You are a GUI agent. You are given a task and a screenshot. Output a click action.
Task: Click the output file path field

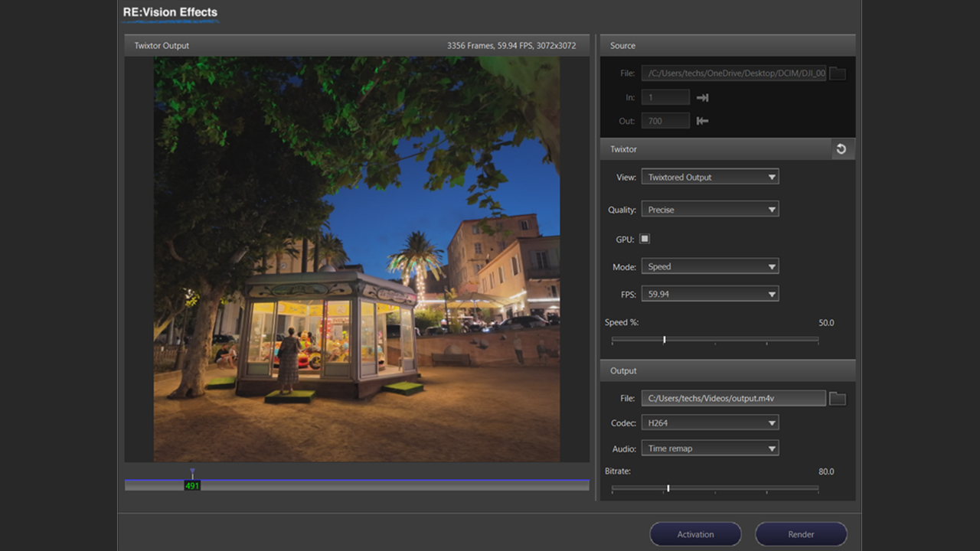click(x=733, y=398)
